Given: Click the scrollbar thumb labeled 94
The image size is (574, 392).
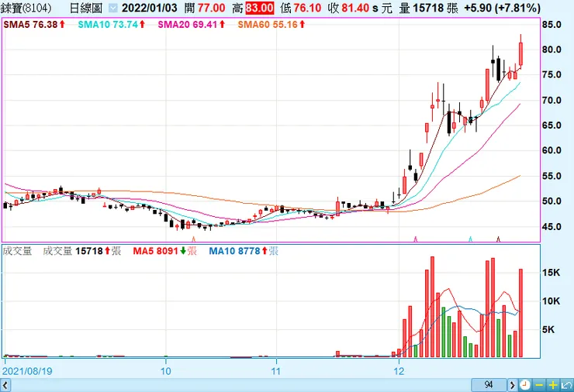Looking at the screenshot, I should [489, 385].
